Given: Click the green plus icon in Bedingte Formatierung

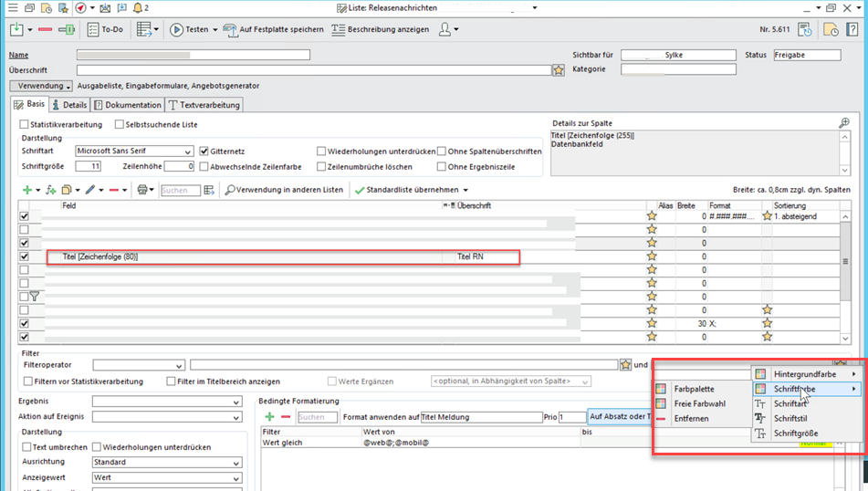Looking at the screenshot, I should click(x=268, y=417).
